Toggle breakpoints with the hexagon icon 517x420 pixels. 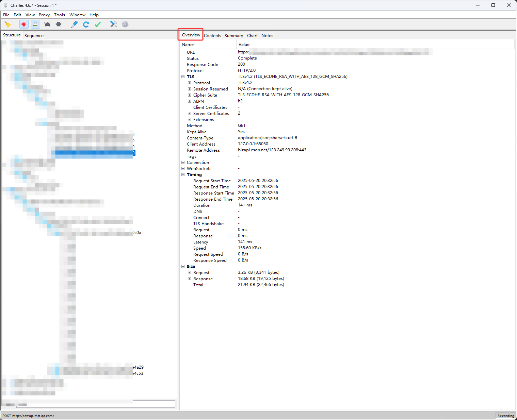click(x=59, y=24)
